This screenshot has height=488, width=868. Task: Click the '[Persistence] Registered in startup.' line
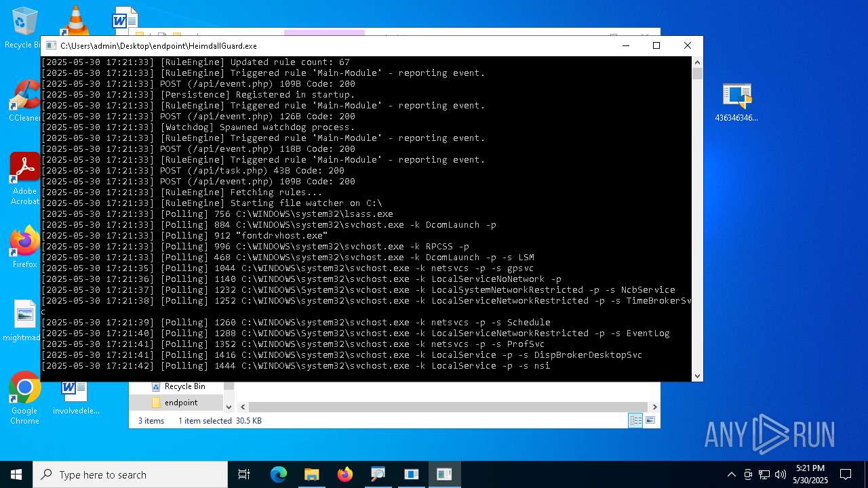tap(198, 95)
